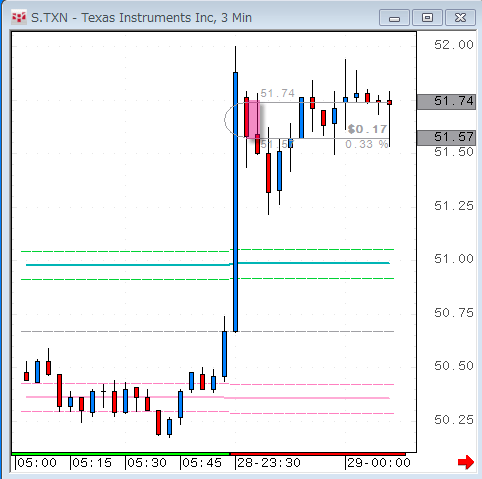The width and height of the screenshot is (482, 479).
Task: Click the chart title S.TXN - Texas Instruments Inc
Action: point(141,18)
